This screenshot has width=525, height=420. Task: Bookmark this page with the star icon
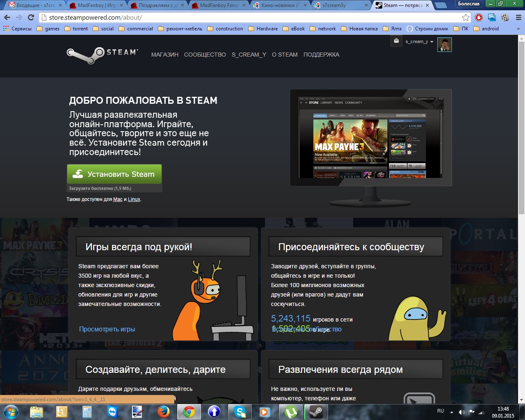pyautogui.click(x=466, y=18)
